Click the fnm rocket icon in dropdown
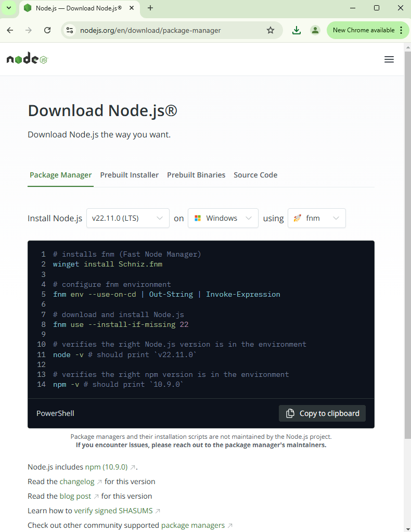The height and width of the screenshot is (532, 411). (298, 218)
